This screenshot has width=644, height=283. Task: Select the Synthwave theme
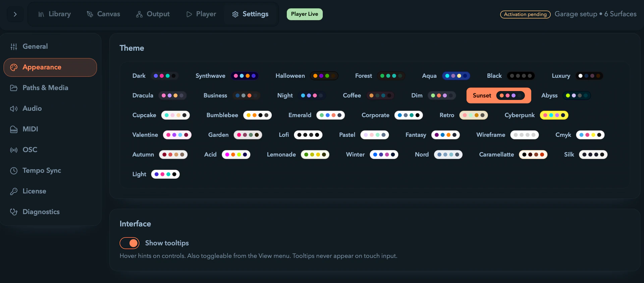pyautogui.click(x=227, y=76)
